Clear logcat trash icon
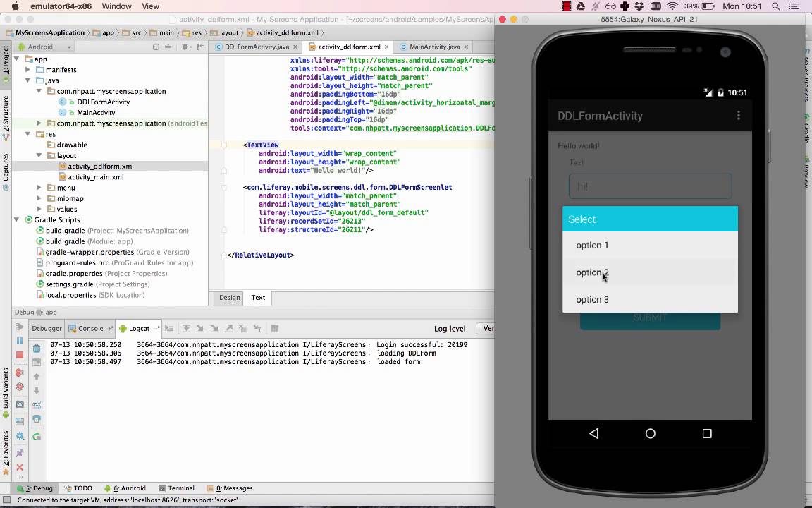 (x=37, y=349)
